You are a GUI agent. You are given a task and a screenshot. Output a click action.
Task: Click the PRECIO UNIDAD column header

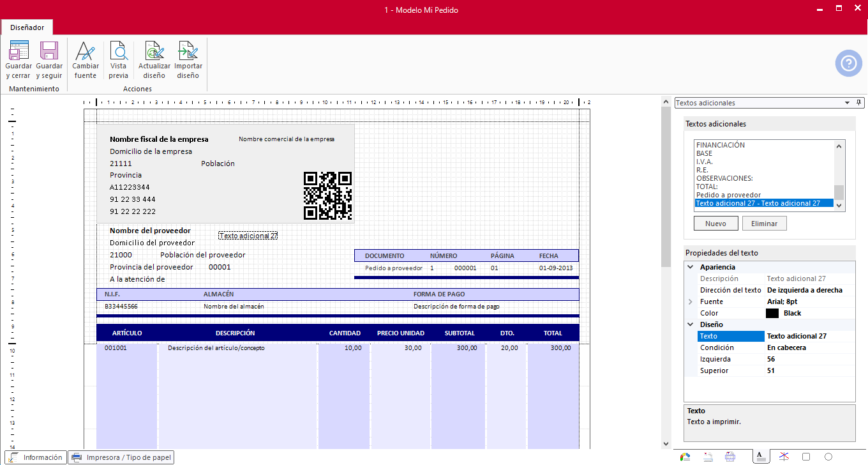point(401,333)
